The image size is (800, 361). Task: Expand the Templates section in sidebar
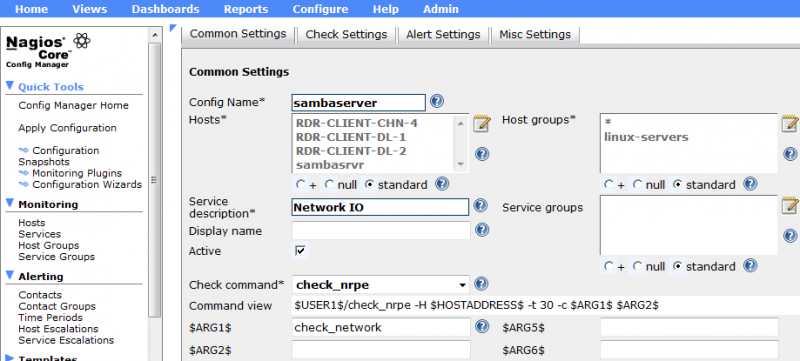click(10, 358)
